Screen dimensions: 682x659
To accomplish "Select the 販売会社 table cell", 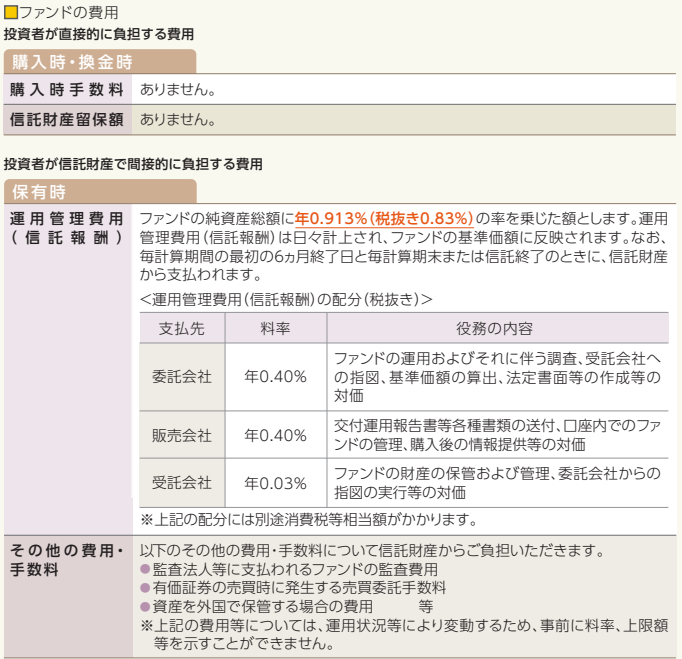I will pyautogui.click(x=182, y=435).
